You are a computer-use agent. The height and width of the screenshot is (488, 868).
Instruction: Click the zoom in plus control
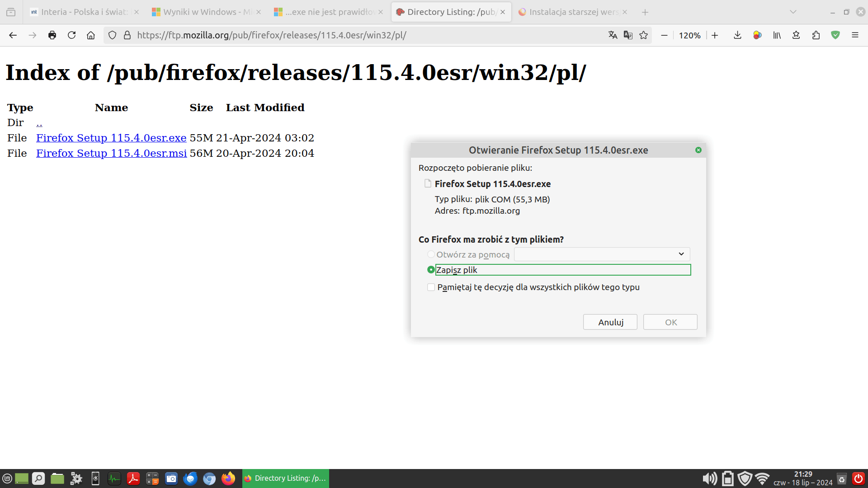tap(715, 35)
